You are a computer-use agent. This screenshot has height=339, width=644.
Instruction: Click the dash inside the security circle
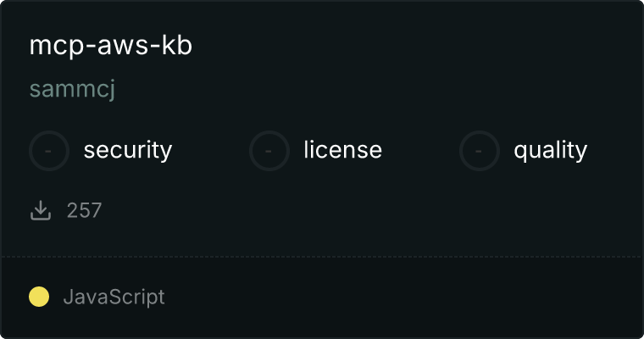pos(48,151)
